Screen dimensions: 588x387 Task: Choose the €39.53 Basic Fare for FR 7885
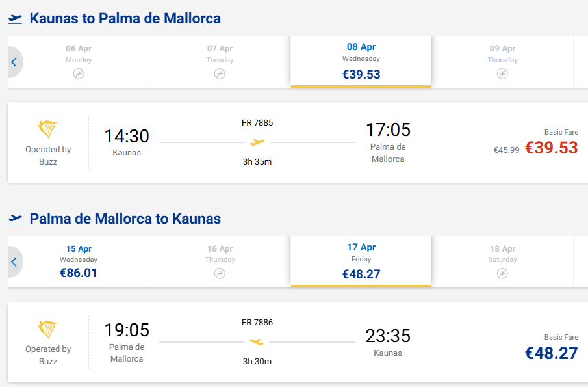[x=551, y=148]
